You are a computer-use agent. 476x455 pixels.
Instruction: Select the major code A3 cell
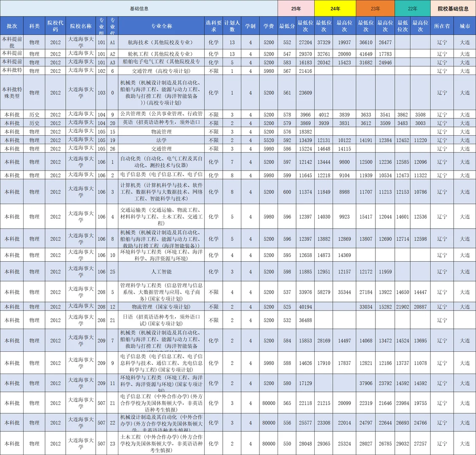click(112, 62)
